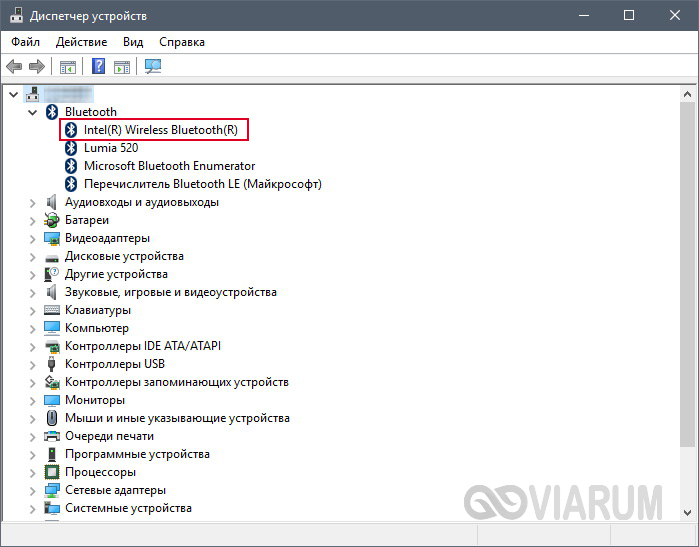Click the Контроллеры IDE ATA/ATAPI icon
This screenshot has height=547, width=699.
(52, 346)
